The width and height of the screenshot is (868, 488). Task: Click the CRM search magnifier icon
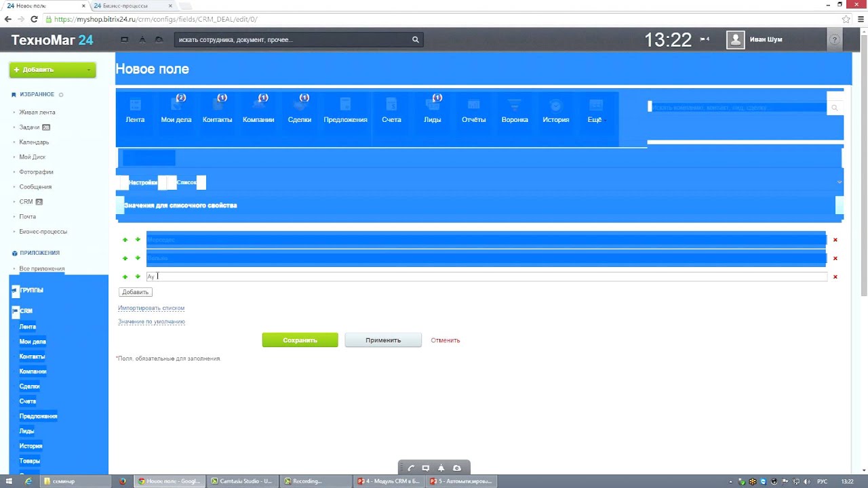pyautogui.click(x=835, y=108)
